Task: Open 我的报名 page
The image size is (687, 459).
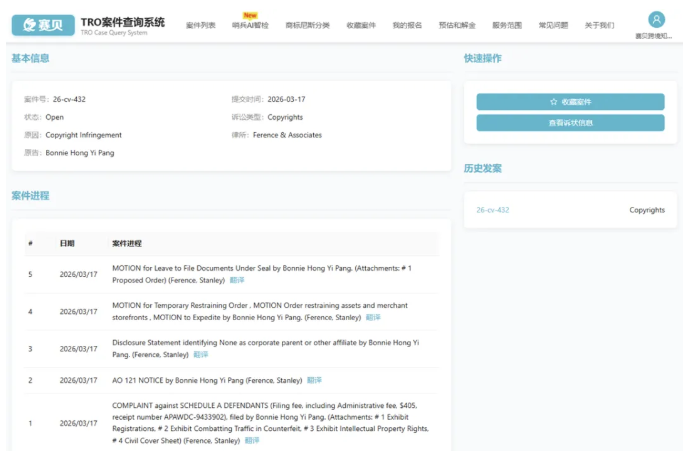Action: coord(407,25)
